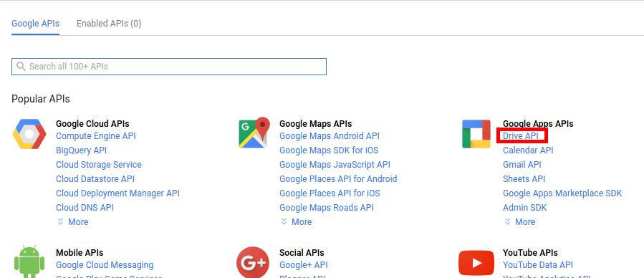Expand More under Google Maps APIs
This screenshot has width=644, height=278.
tap(296, 221)
